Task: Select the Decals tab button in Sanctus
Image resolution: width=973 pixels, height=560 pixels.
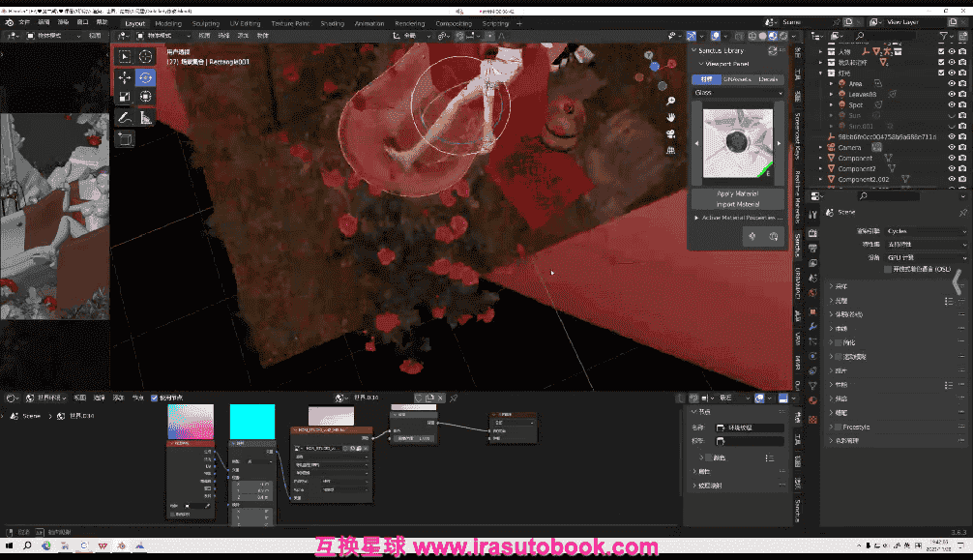Action: (768, 79)
